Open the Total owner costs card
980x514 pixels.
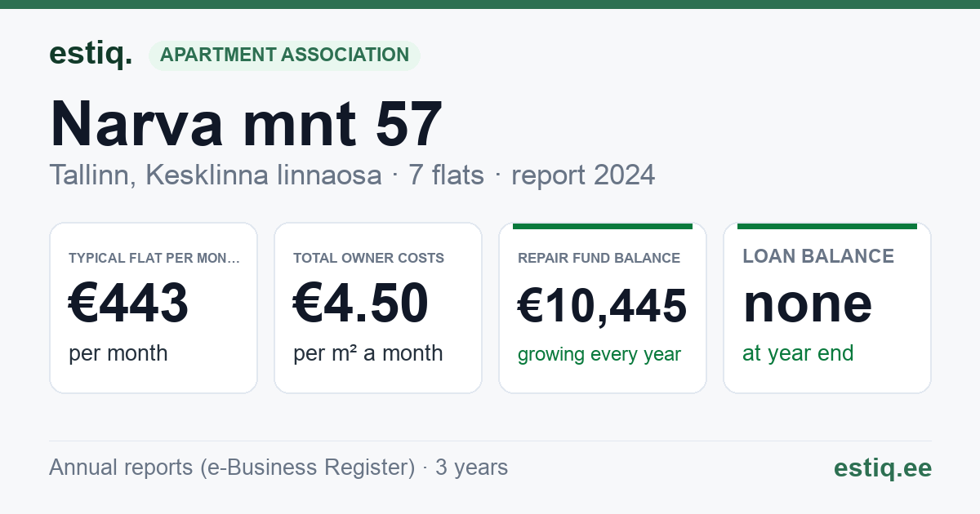378,308
